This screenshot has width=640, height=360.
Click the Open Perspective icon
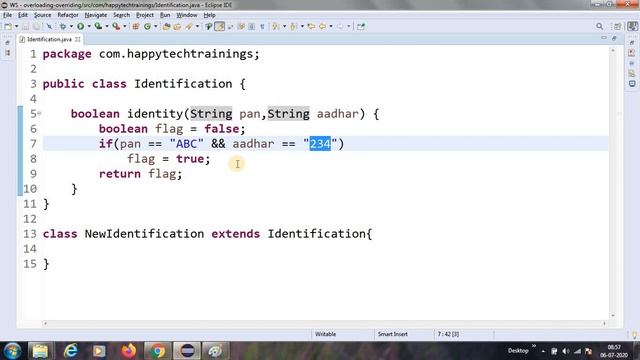click(x=618, y=27)
